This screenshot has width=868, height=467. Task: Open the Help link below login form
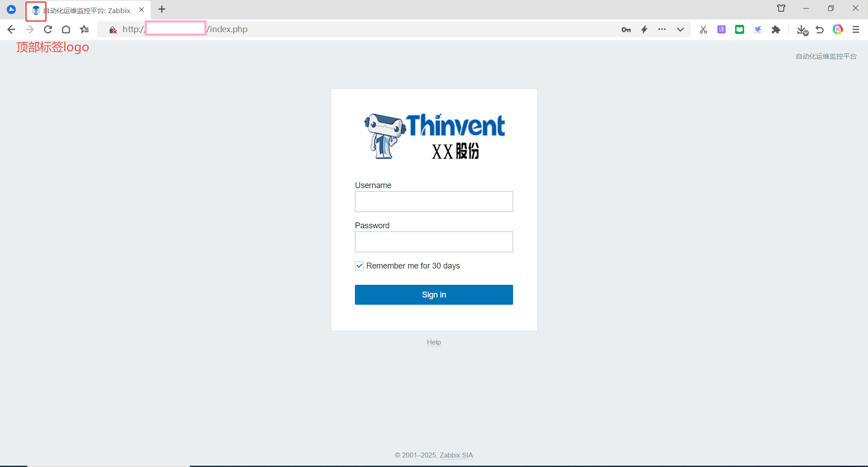point(434,342)
